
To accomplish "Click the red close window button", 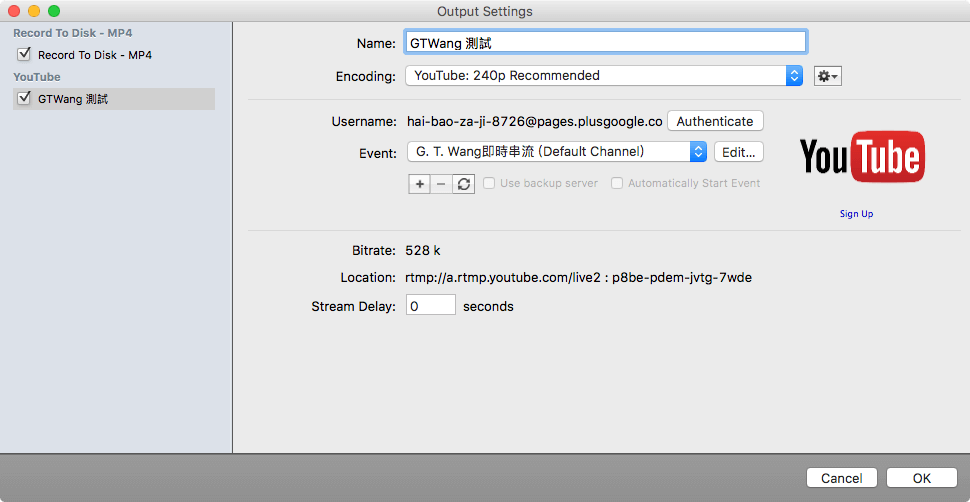I will [x=14, y=11].
